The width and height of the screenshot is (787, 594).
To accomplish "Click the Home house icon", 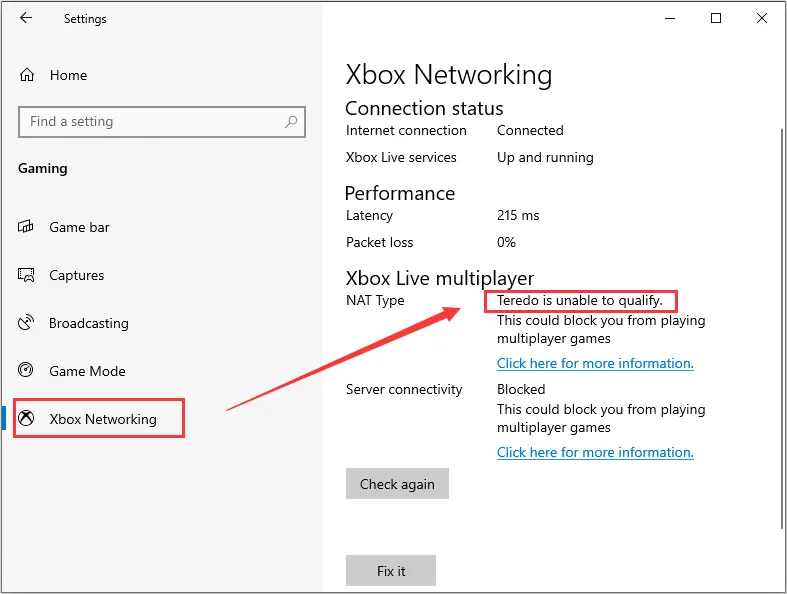I will 27,75.
